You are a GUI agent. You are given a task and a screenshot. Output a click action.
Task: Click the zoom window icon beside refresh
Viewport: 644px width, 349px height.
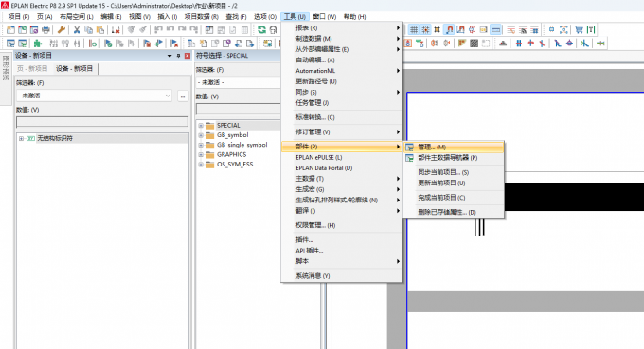[274, 29]
